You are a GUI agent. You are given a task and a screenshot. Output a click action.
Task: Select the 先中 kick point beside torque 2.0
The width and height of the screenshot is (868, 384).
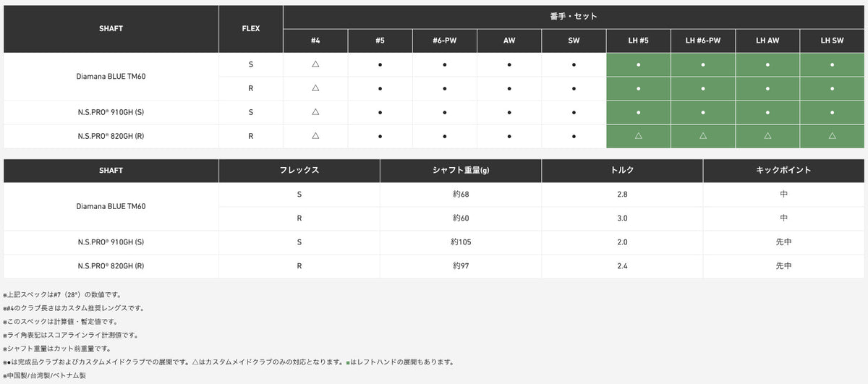784,242
